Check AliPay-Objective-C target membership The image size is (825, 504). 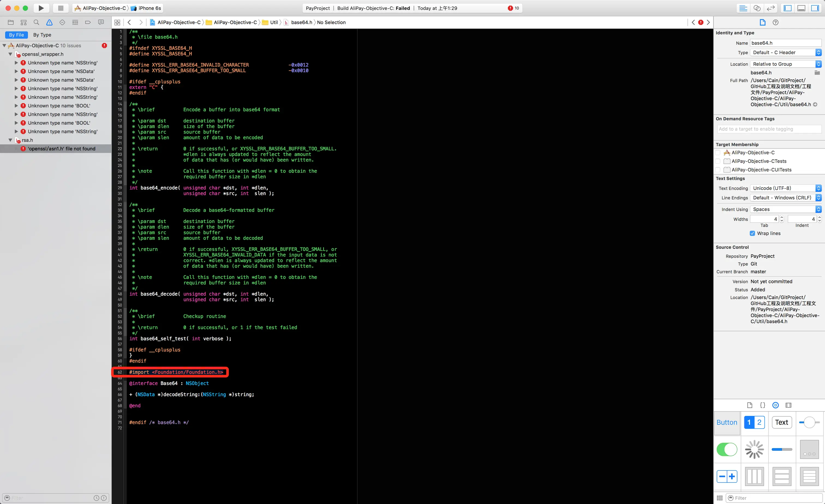tap(718, 153)
